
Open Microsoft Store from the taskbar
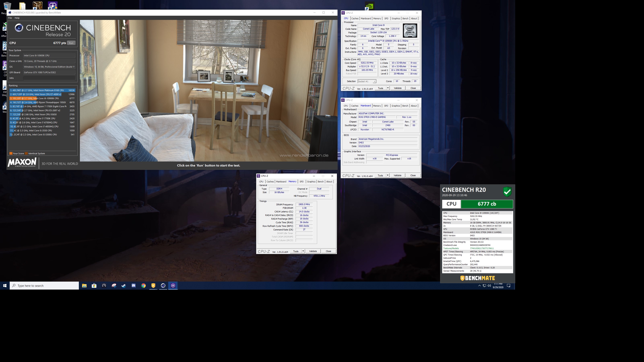coord(94,286)
